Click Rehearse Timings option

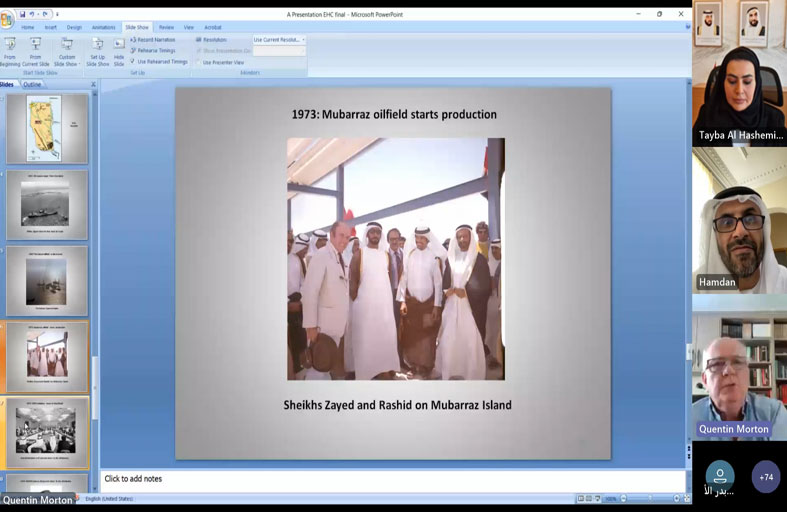click(155, 50)
